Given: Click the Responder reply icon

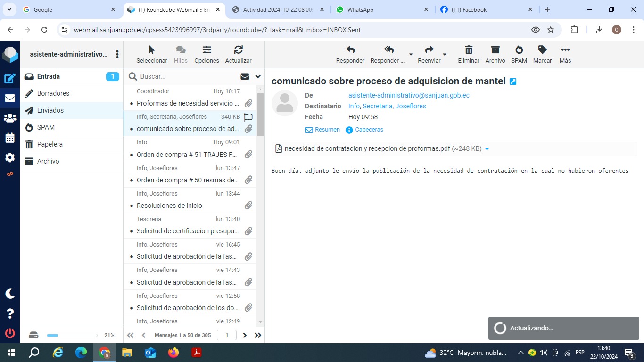Looking at the screenshot, I should click(350, 50).
